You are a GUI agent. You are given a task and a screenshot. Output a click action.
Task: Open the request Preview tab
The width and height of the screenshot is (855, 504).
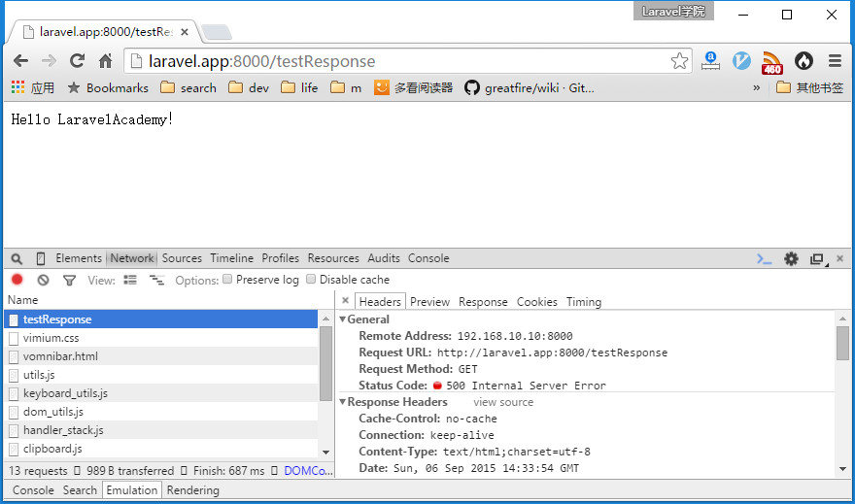coord(429,302)
